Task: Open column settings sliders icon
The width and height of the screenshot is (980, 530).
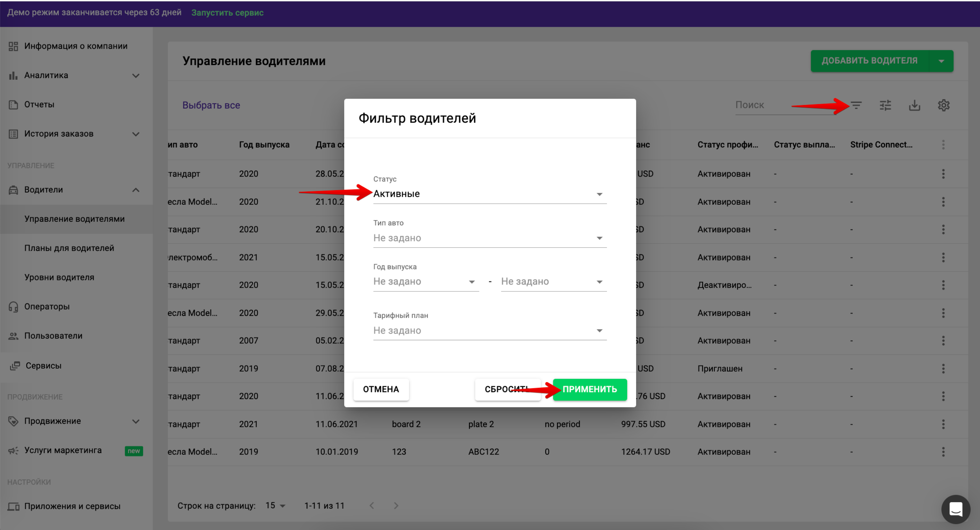Action: tap(885, 105)
